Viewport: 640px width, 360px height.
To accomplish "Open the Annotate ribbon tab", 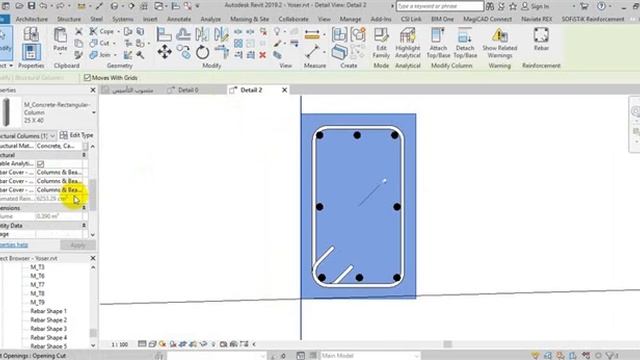I will [179, 19].
